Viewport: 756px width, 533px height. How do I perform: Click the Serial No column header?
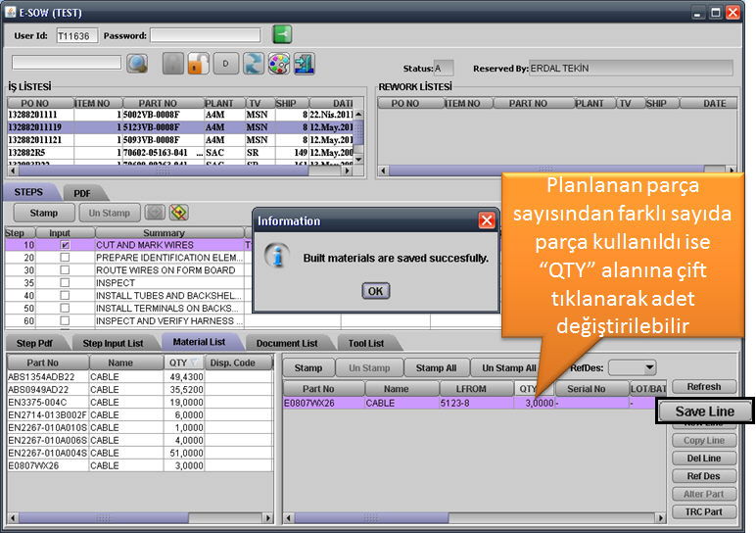click(592, 389)
